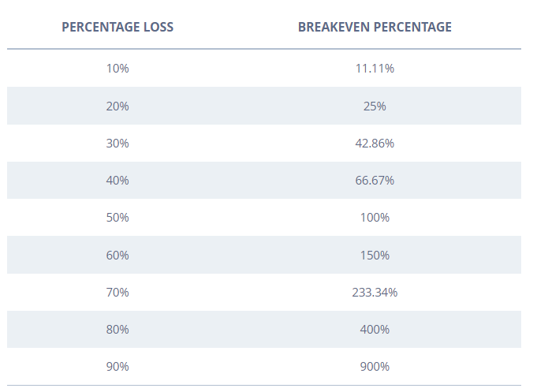Click the BREAKEVEN PERCENTAGE column header
Viewport: 537px width, 392px height.
375,27
